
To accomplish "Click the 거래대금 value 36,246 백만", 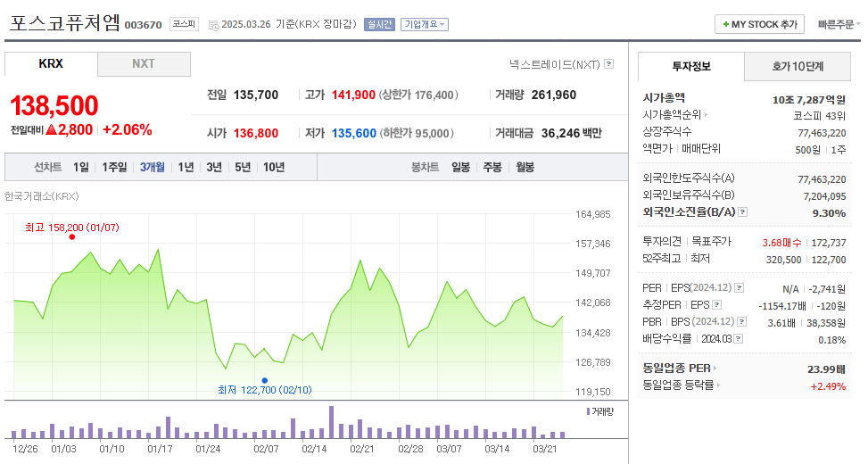I will click(x=571, y=134).
